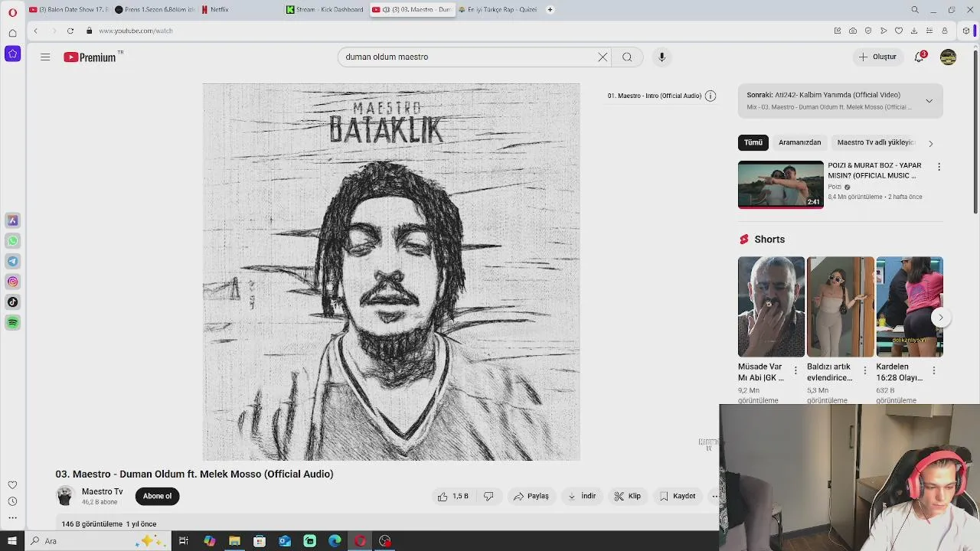980x551 pixels.
Task: Switch to Balon Date Show browser tab
Action: pyautogui.click(x=69, y=9)
